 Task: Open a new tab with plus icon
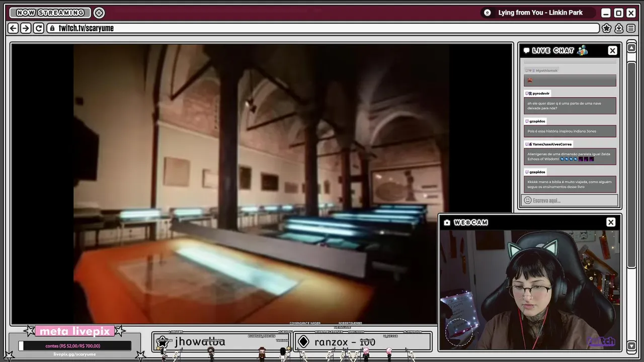[99, 13]
